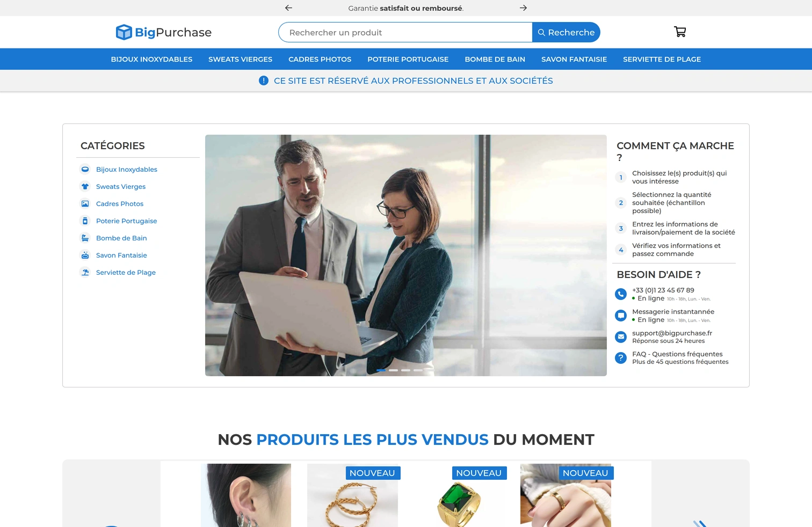Select the first carousel slide indicator

tap(381, 370)
